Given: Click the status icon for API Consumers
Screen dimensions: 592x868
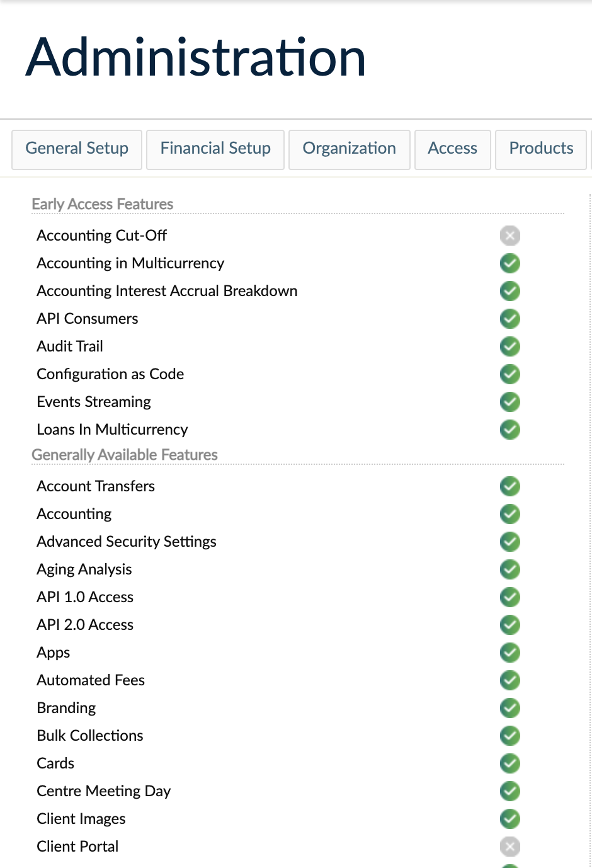Looking at the screenshot, I should click(x=509, y=319).
